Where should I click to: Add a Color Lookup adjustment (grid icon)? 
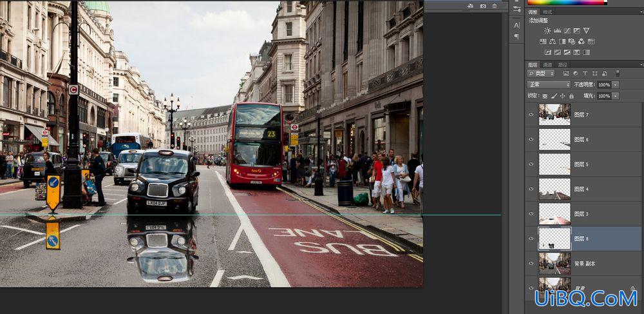[591, 41]
